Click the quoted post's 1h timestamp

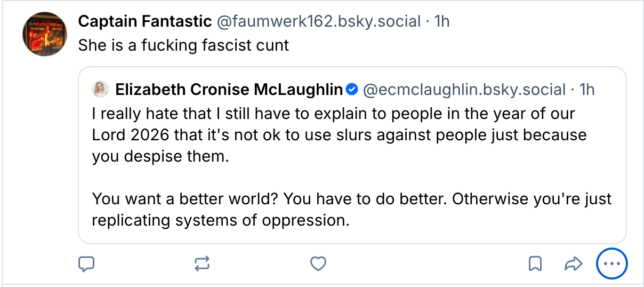pyautogui.click(x=586, y=90)
